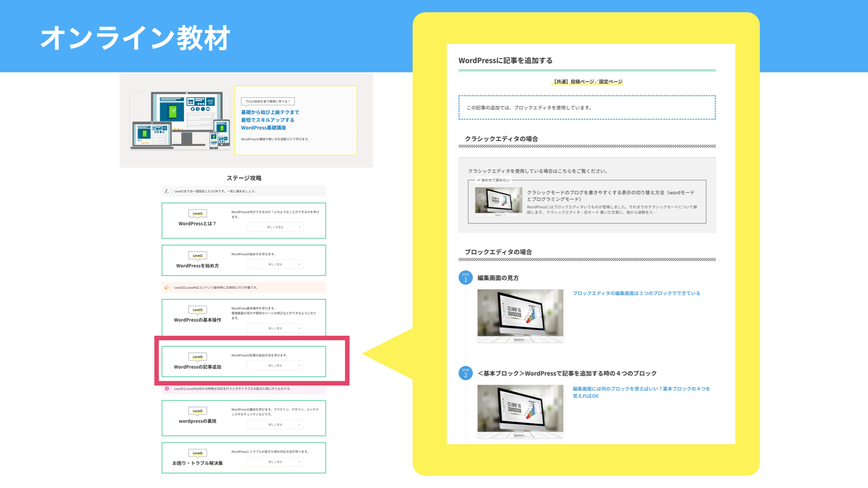Click the Level5 badge label
This screenshot has width=868, height=488.
pyautogui.click(x=198, y=411)
